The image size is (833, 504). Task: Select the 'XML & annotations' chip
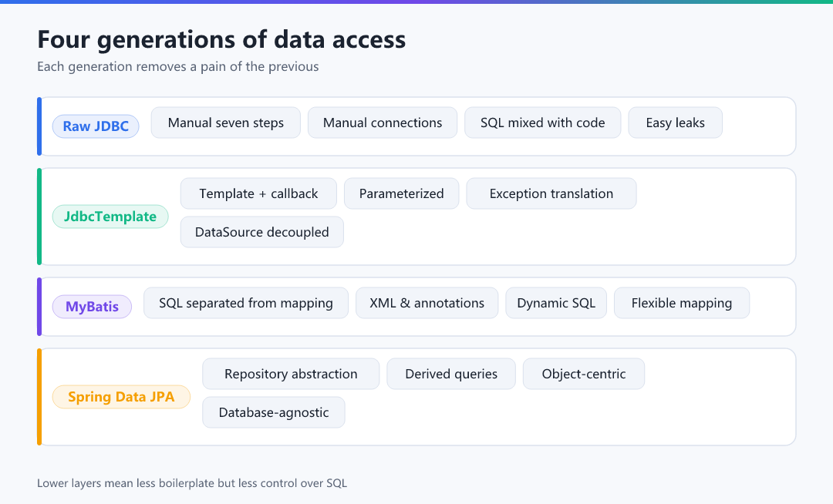click(x=427, y=303)
